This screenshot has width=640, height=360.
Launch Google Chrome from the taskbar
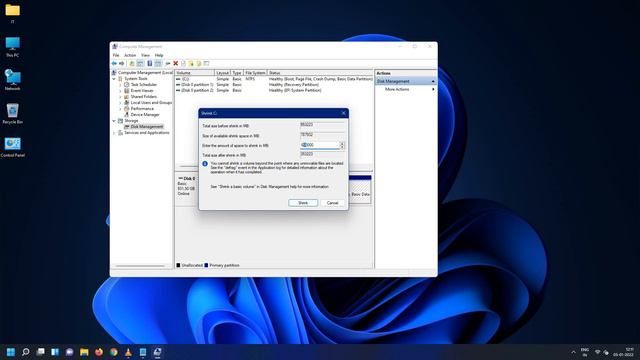(114, 352)
